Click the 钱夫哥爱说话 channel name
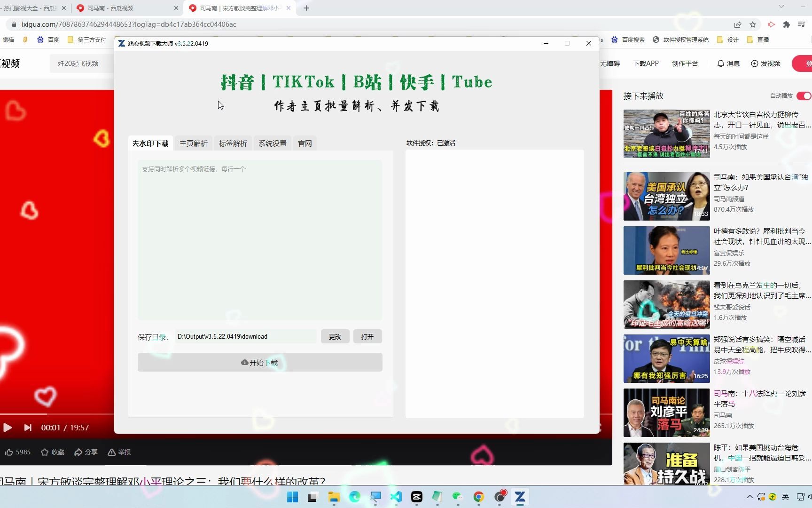The width and height of the screenshot is (812, 508). click(x=732, y=307)
